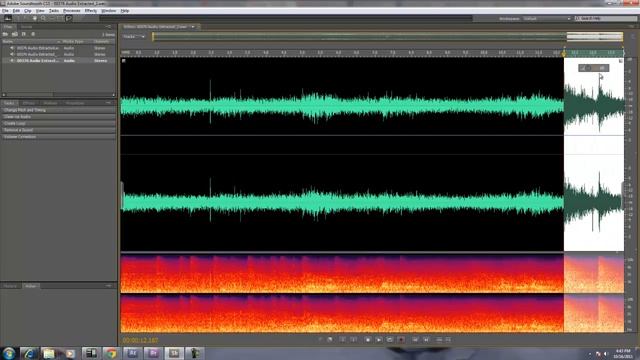Open the Help menu
Image resolution: width=640 pixels, height=360 pixels.
(125, 11)
